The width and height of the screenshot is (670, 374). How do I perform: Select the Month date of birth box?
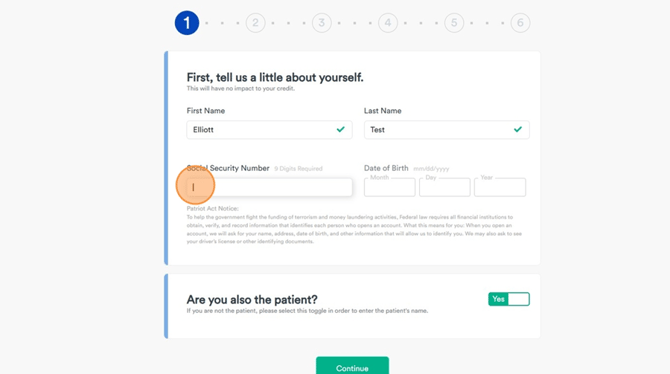tap(389, 187)
